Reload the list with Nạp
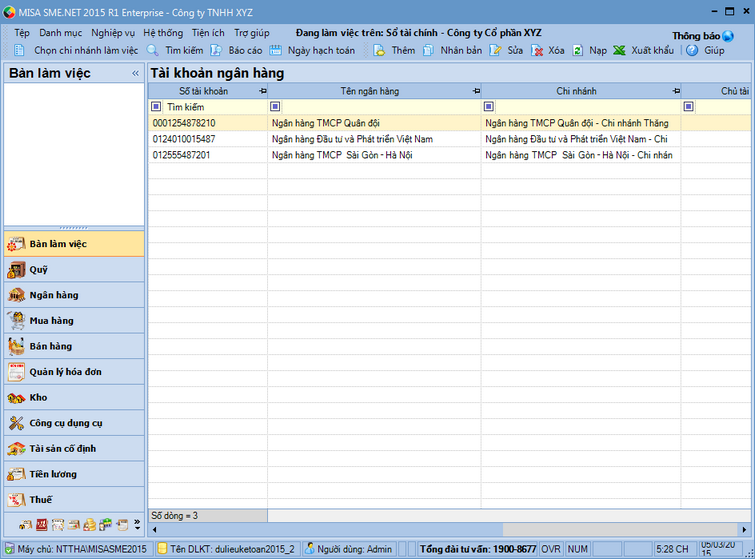 pos(589,50)
